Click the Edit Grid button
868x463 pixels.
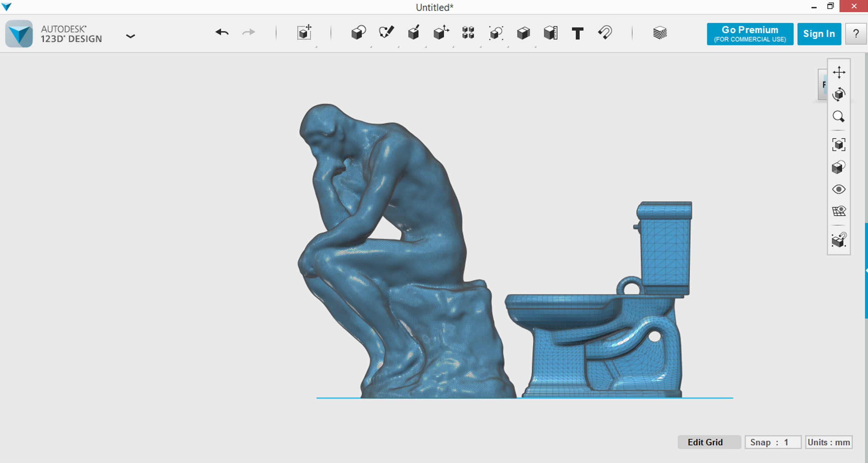(709, 442)
